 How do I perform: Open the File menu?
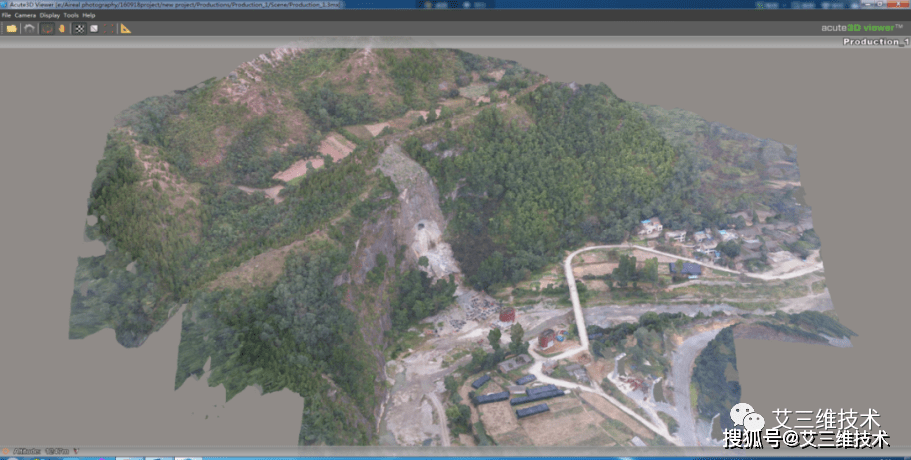tap(6, 15)
